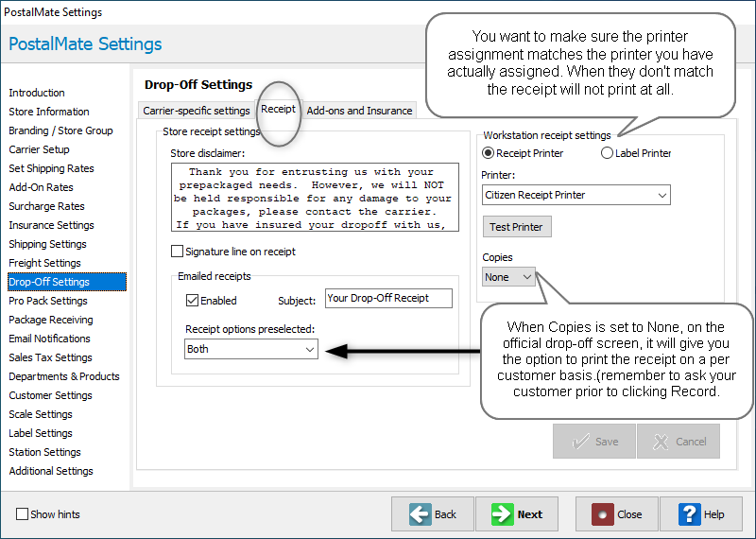Uncheck the Emailed receipts Enabled checkbox
The image size is (756, 539).
[192, 300]
